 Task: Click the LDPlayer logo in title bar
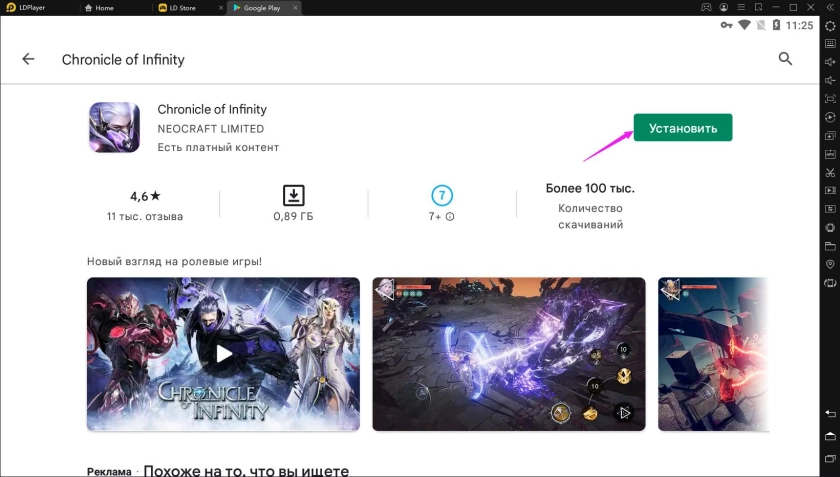click(11, 8)
